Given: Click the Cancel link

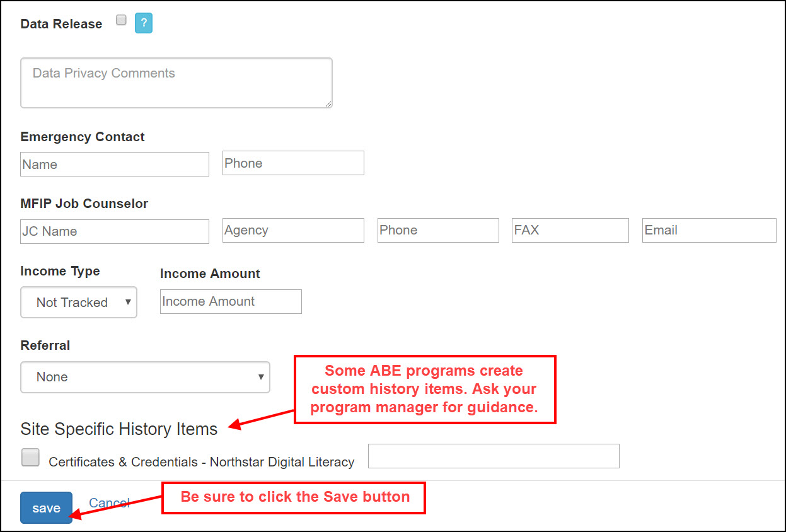Looking at the screenshot, I should [109, 502].
